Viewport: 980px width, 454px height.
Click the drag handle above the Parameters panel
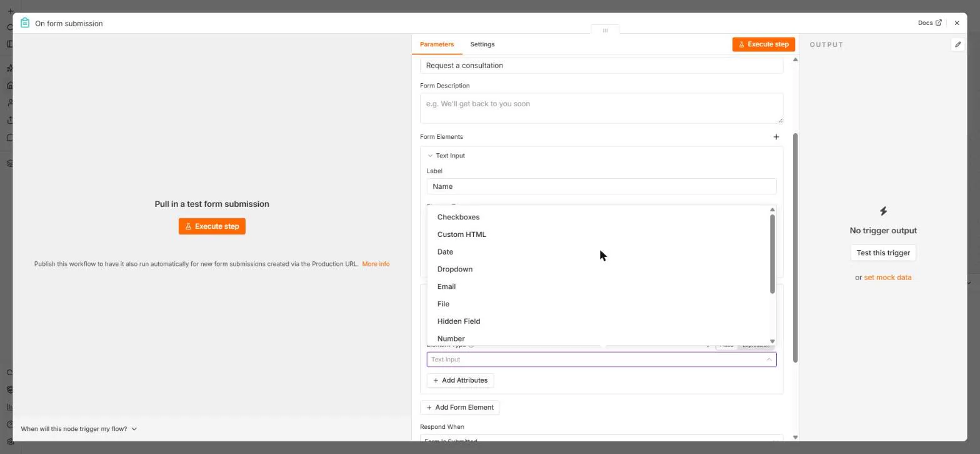click(x=605, y=30)
